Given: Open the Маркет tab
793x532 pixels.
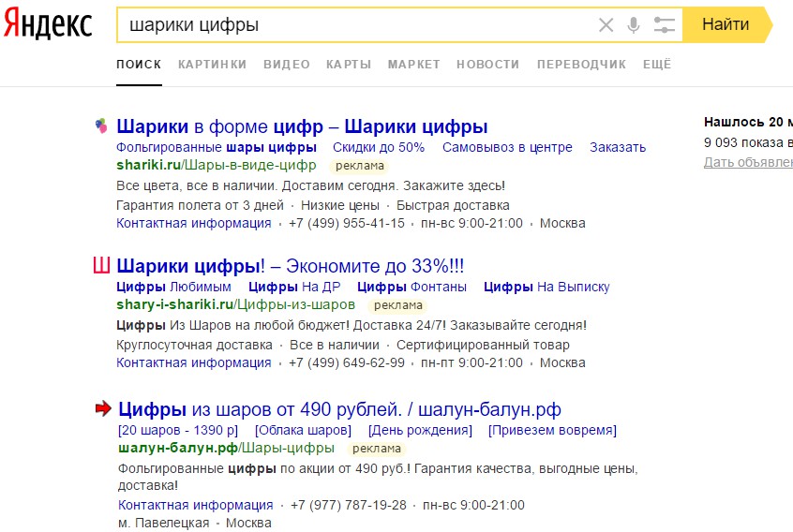Looking at the screenshot, I should 414,65.
